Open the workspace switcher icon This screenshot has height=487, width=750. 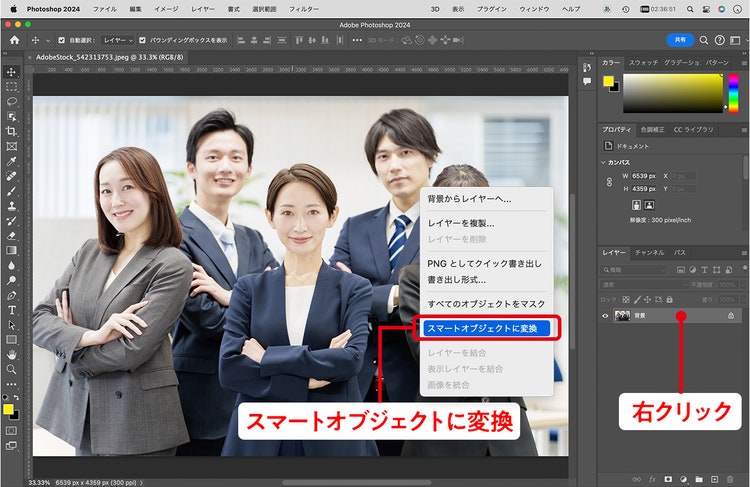click(x=735, y=40)
